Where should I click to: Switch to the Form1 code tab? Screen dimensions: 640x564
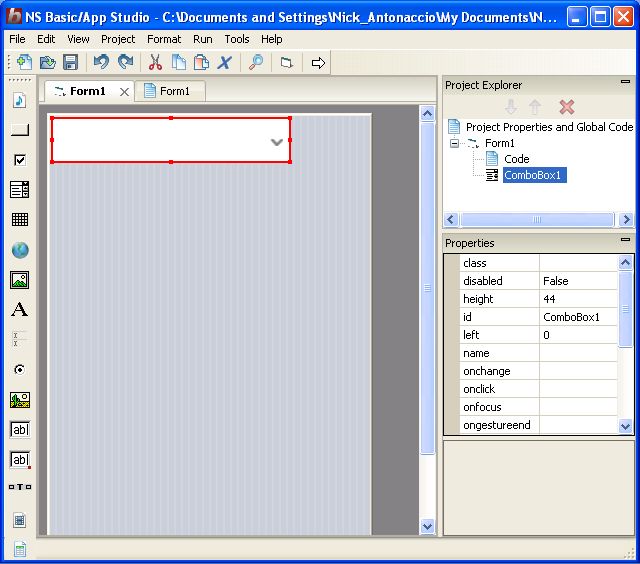click(x=169, y=91)
